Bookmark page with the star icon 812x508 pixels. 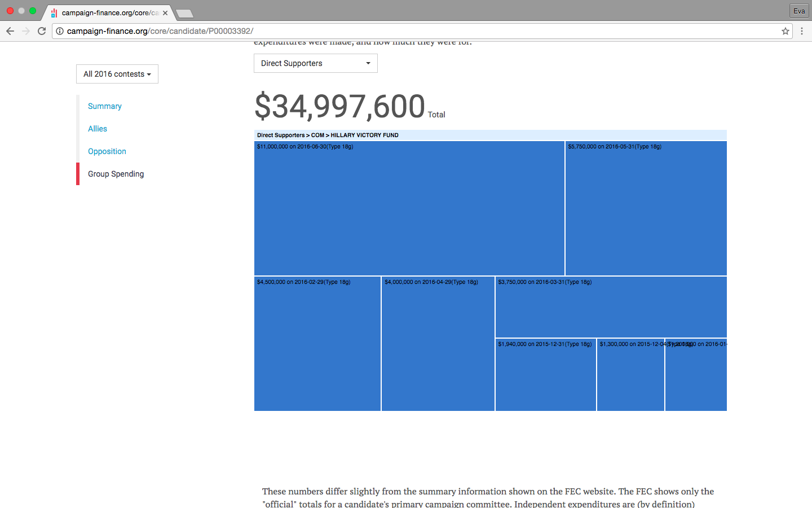[x=785, y=31]
